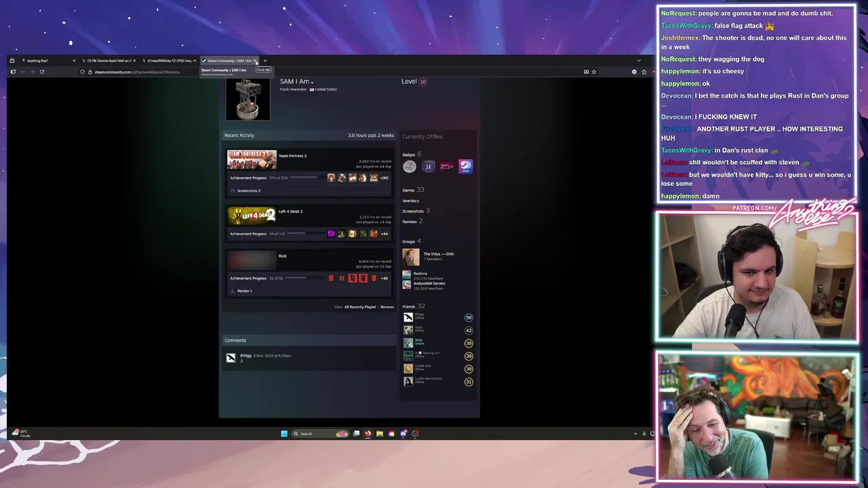Open the list all tabs chevron
The height and width of the screenshot is (488, 868).
coord(639,61)
